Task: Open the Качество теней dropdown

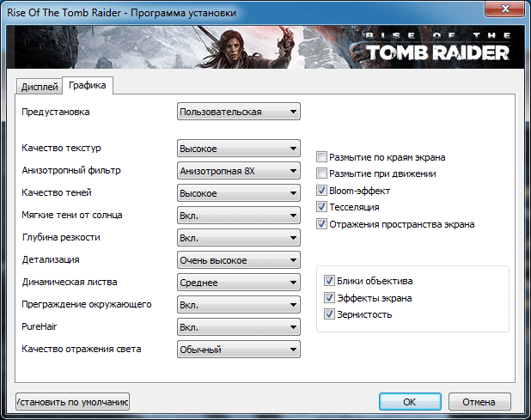Action: (238, 193)
